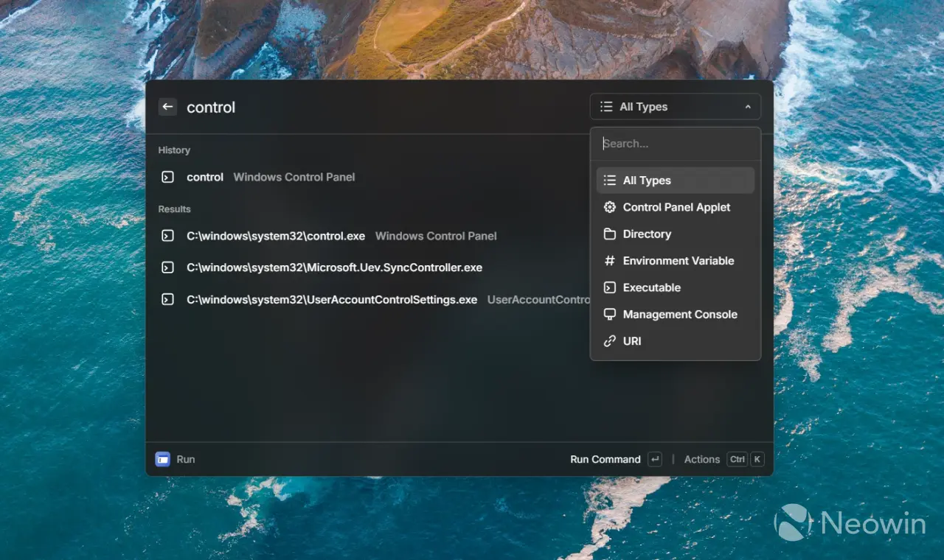
Task: Select All Types in the filter list
Action: 675,181
